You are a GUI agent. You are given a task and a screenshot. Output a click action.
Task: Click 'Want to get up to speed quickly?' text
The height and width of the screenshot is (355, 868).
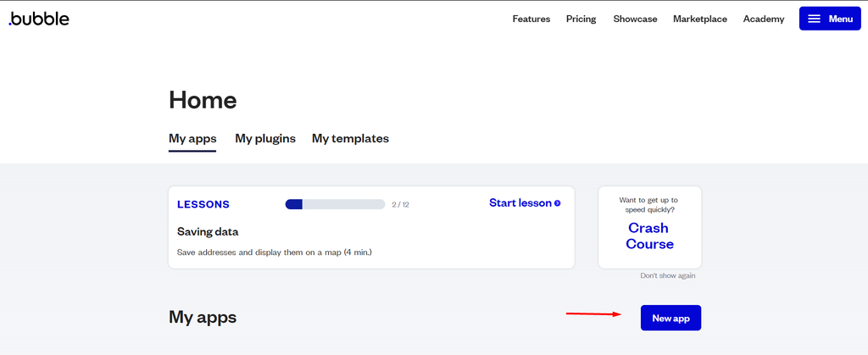coord(649,204)
